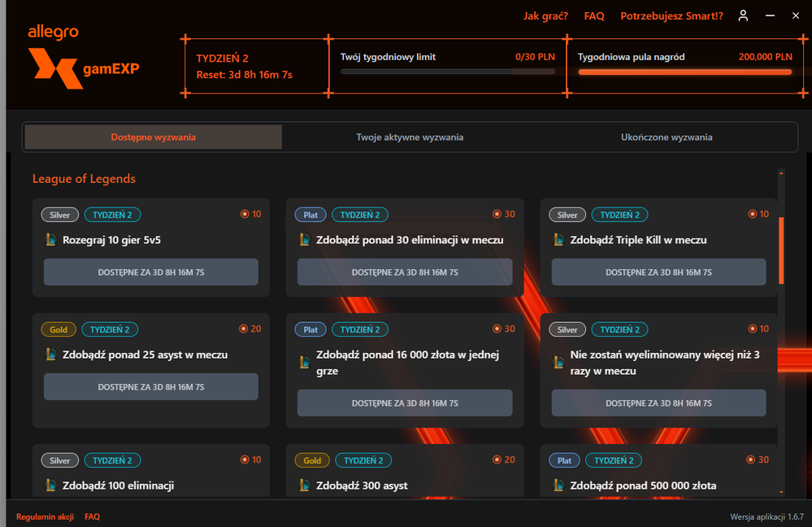
Task: Click the coin icon on the 25 asyst card
Action: coord(243,329)
